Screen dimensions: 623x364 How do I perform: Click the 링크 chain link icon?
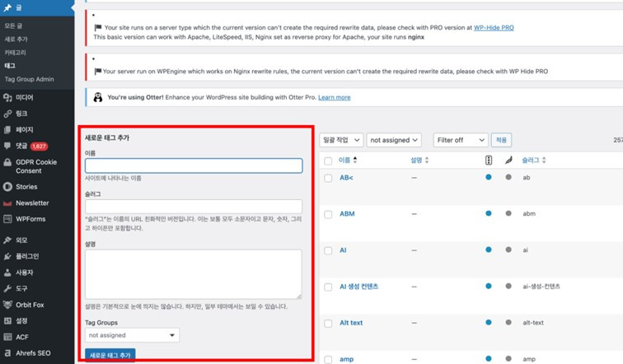7,114
